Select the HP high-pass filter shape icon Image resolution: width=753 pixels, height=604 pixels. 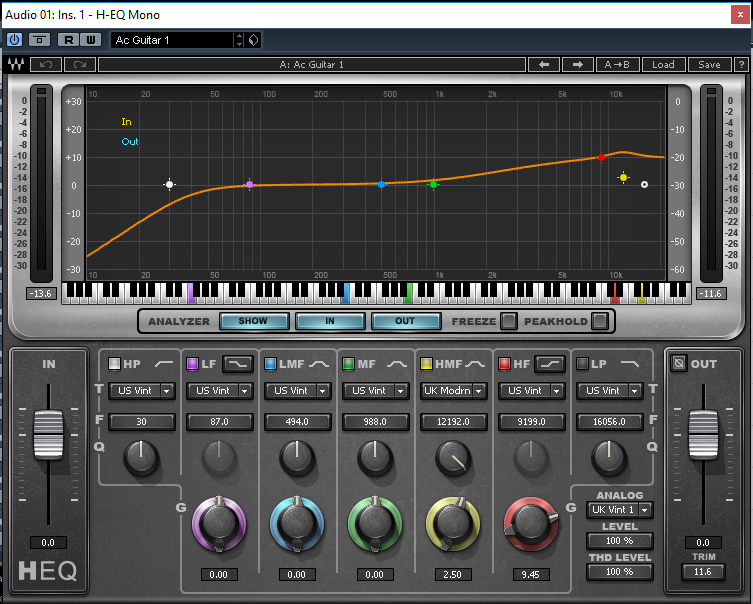pyautogui.click(x=164, y=364)
